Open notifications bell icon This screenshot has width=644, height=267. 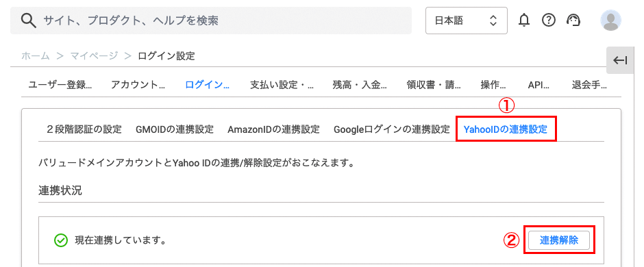pyautogui.click(x=523, y=20)
